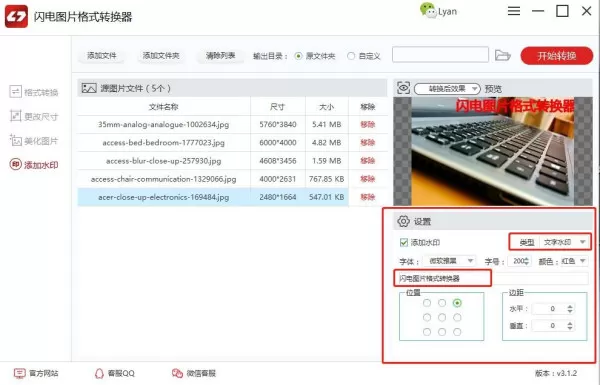Select bottom-left watermark position

tap(427, 332)
